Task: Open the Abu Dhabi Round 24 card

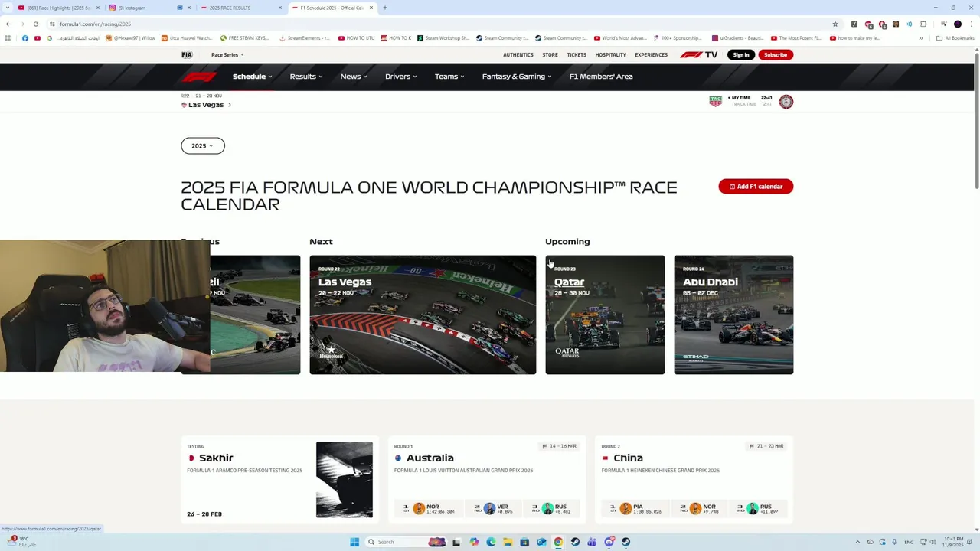Action: [733, 315]
